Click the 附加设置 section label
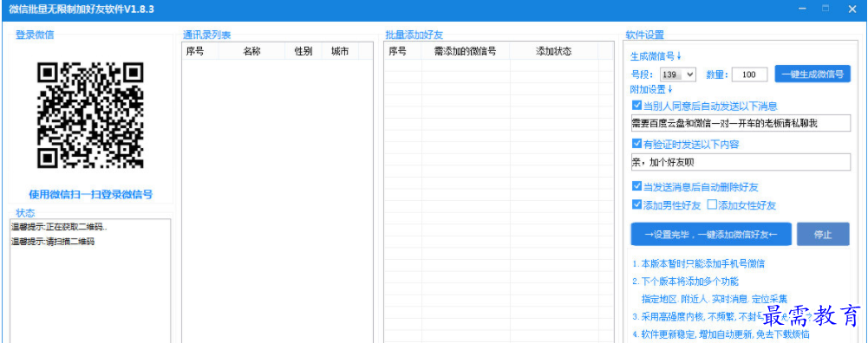Viewport: 868px width, 343px height. point(651,89)
